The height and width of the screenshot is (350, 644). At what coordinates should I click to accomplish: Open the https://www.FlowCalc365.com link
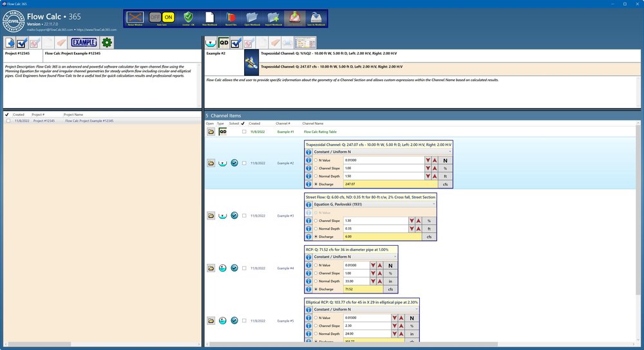pos(97,30)
